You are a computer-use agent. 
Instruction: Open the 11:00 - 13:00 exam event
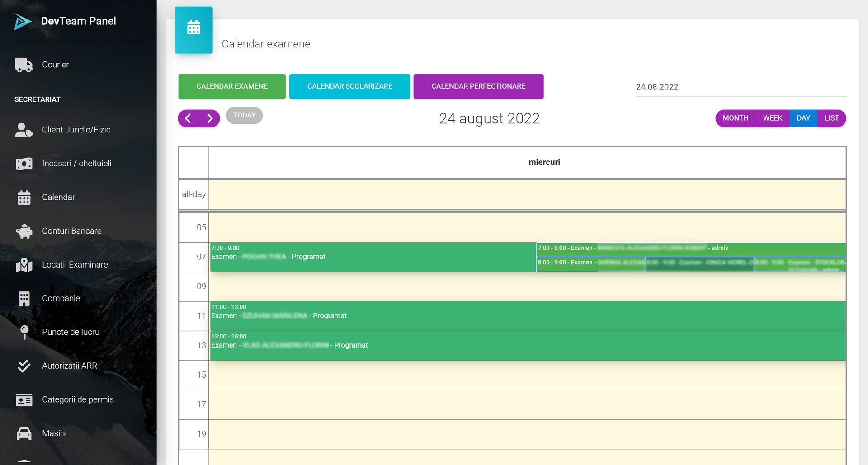point(527,316)
